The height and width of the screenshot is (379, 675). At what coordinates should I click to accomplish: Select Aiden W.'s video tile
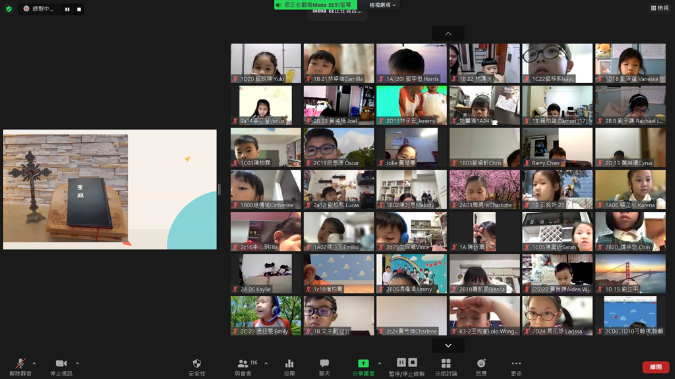click(557, 273)
